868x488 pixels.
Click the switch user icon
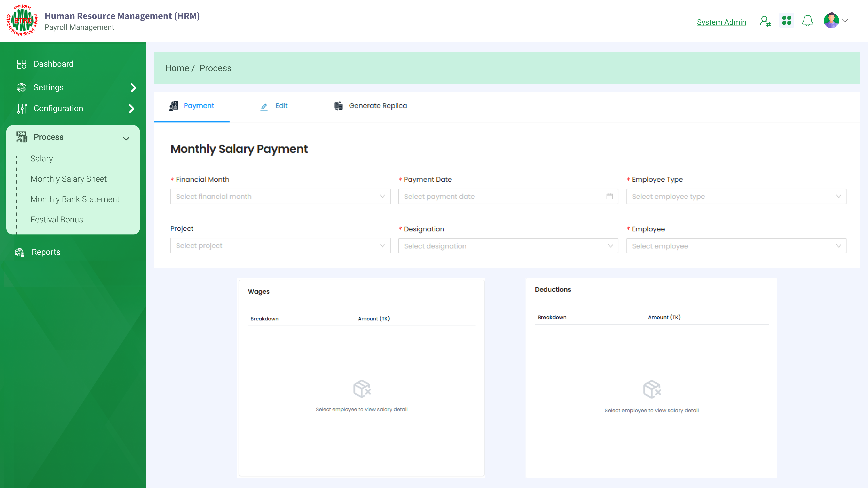coord(765,21)
